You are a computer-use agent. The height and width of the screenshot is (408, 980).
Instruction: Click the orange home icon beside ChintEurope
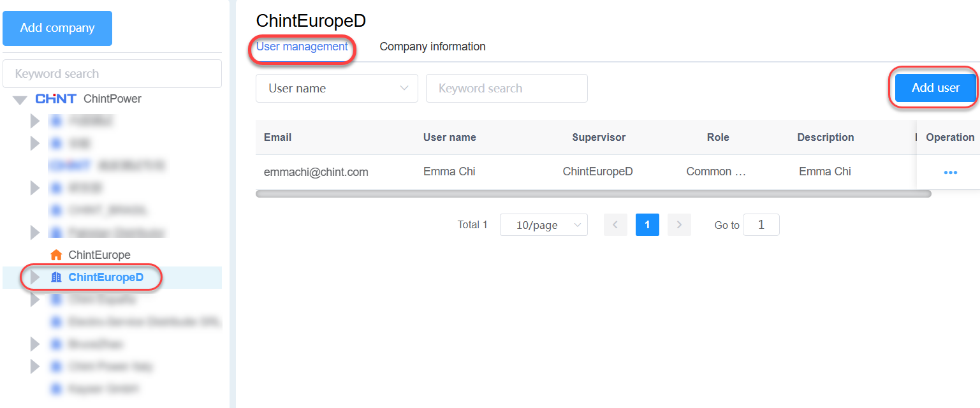point(56,255)
